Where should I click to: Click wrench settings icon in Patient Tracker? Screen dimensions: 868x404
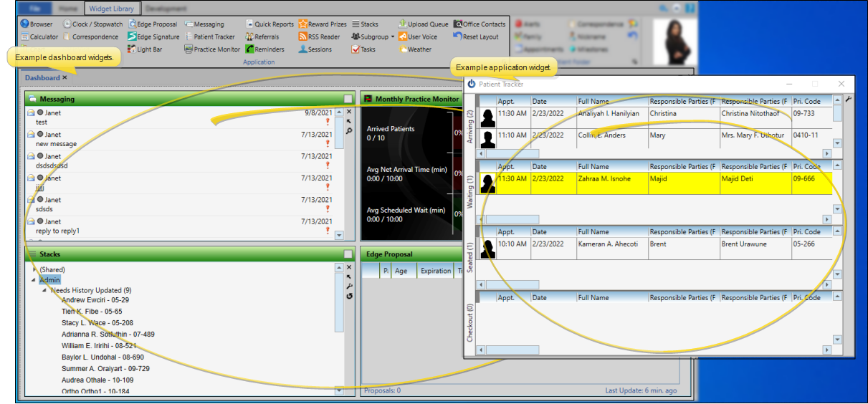pos(849,100)
